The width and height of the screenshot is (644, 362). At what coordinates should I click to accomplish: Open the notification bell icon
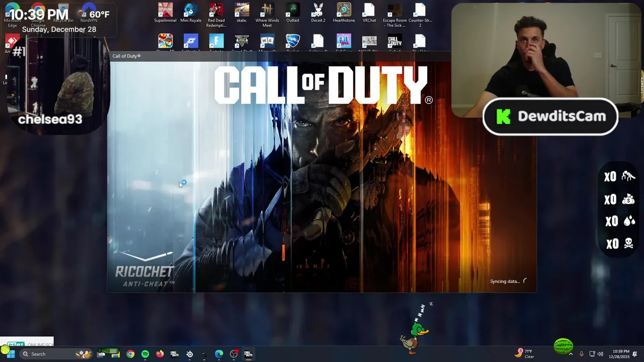[635, 354]
